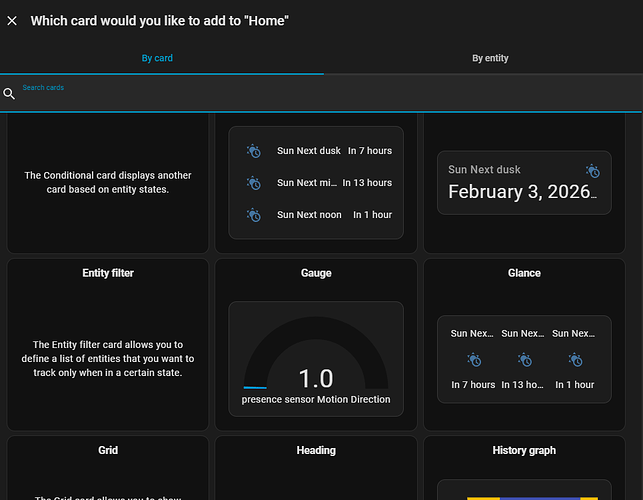This screenshot has width=643, height=500.
Task: Click the February 3, 2026 date value
Action: pyautogui.click(x=523, y=193)
